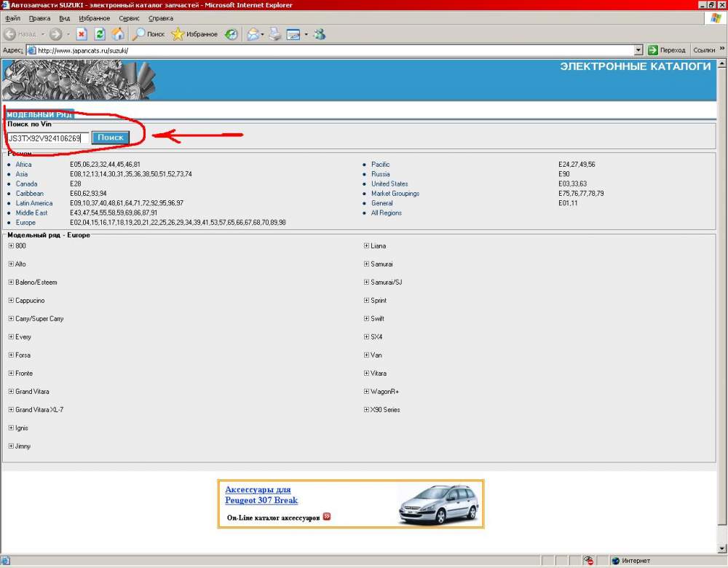Open the History (Журнал) toolbar icon

(232, 34)
